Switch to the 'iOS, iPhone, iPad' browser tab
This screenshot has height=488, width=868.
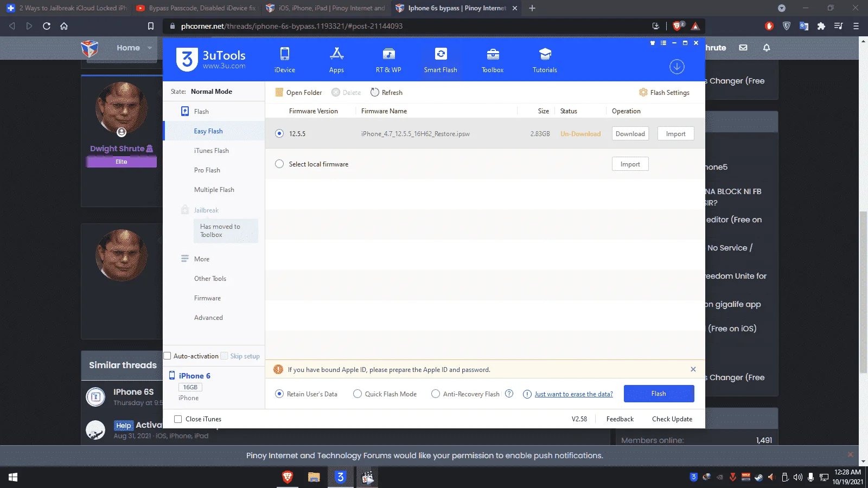(325, 8)
